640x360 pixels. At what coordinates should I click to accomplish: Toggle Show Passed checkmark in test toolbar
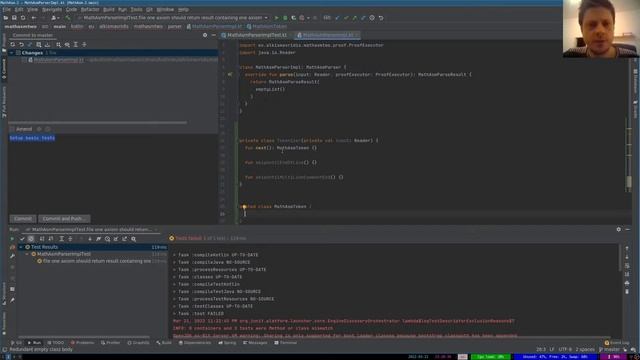coord(22,239)
